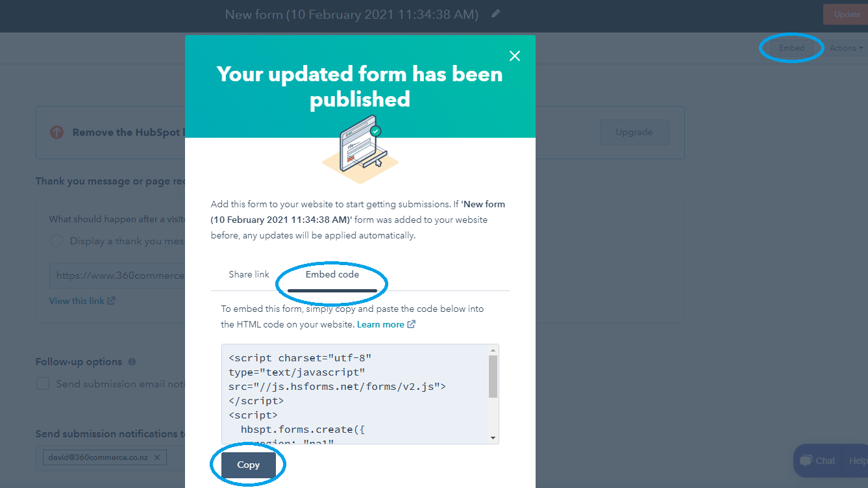This screenshot has height=488, width=868.
Task: Click the Embed button in top bar
Action: coord(792,48)
